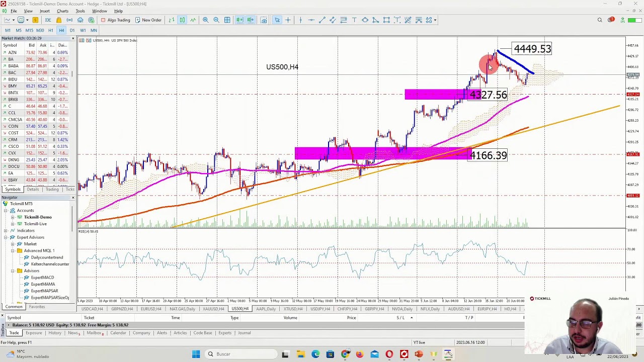This screenshot has height=362, width=644.
Task: Click the Windows Start button
Action: 196,354
